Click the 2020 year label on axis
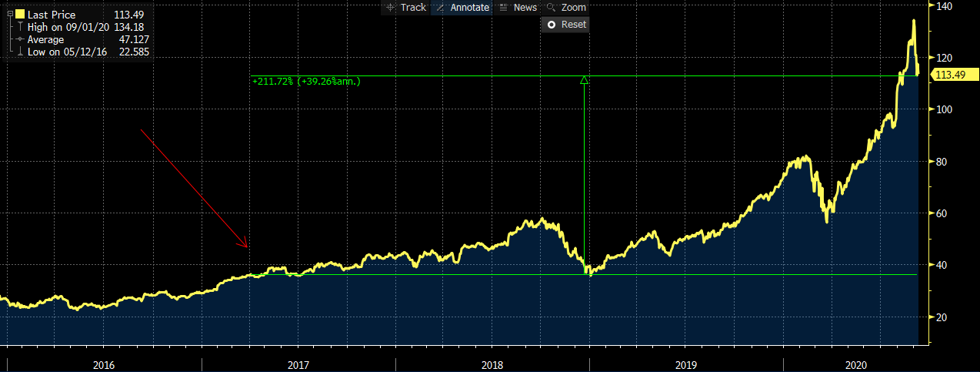 pos(856,365)
